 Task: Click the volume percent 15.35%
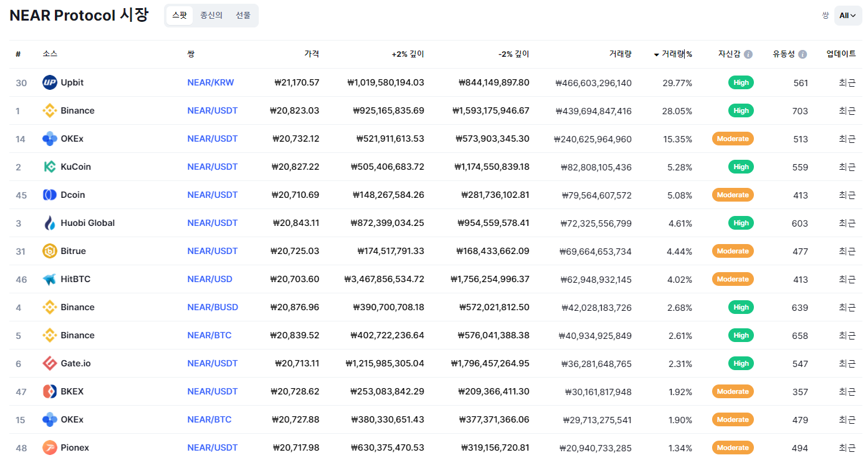tap(678, 139)
